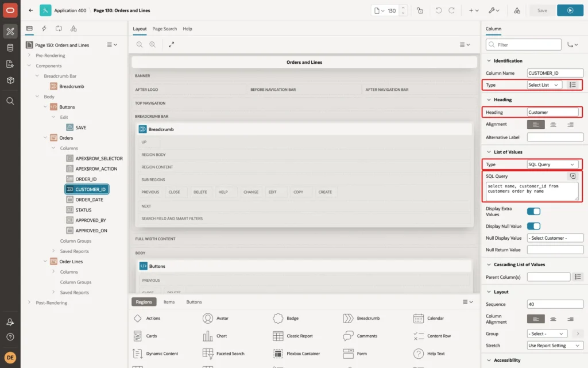Open the SQL Query code editor icon
The width and height of the screenshot is (588, 368).
572,176
